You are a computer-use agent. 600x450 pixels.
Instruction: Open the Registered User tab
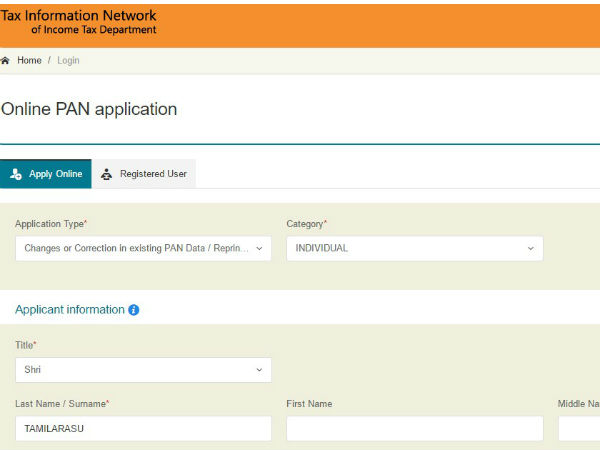point(152,174)
